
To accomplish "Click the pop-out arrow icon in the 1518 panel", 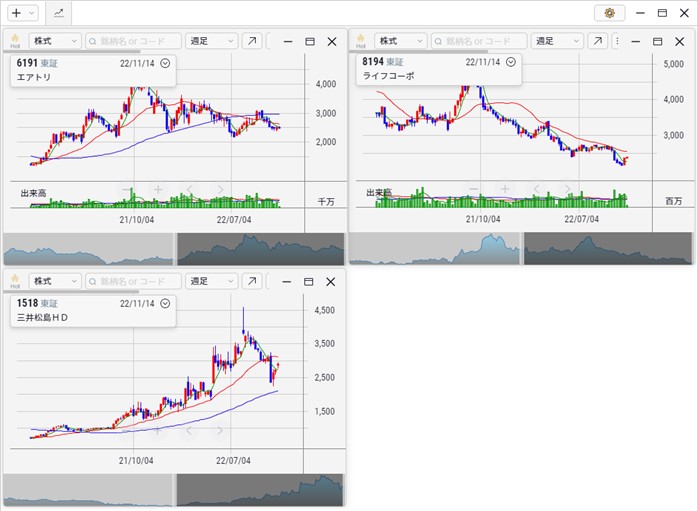I will (252, 281).
